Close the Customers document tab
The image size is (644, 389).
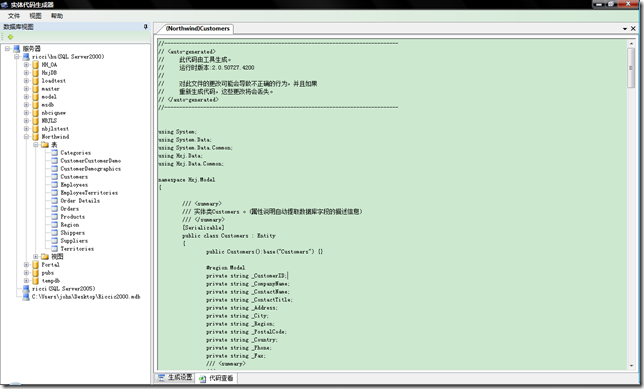click(633, 29)
